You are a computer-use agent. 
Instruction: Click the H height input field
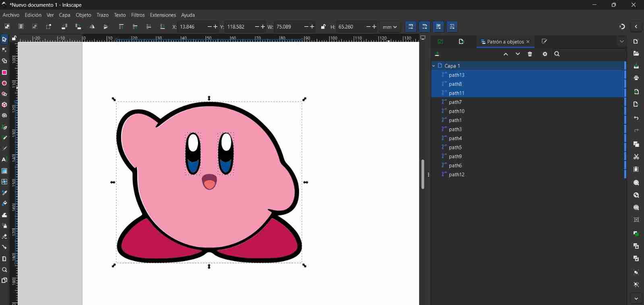click(350, 27)
